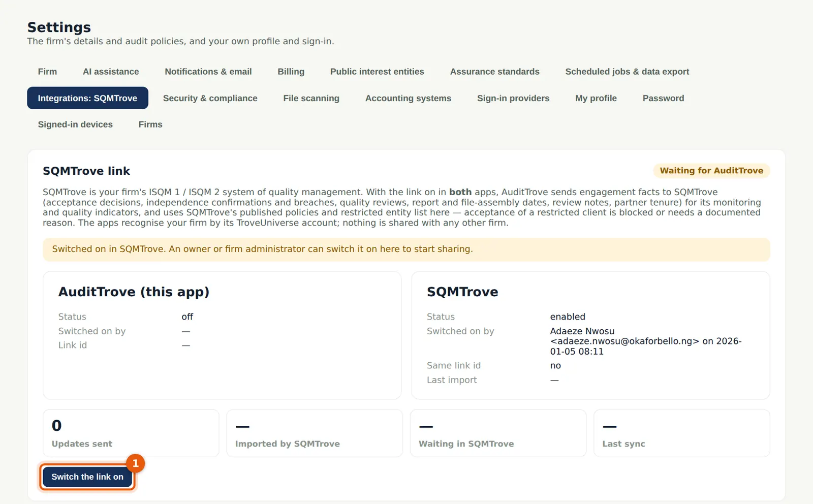Screen dimensions: 813x504
Task: Click the Waiting for AuditTrove badge
Action: (711, 171)
